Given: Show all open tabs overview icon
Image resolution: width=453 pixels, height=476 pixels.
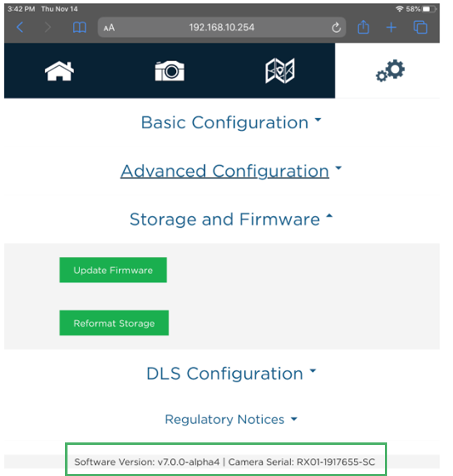Looking at the screenshot, I should (420, 28).
